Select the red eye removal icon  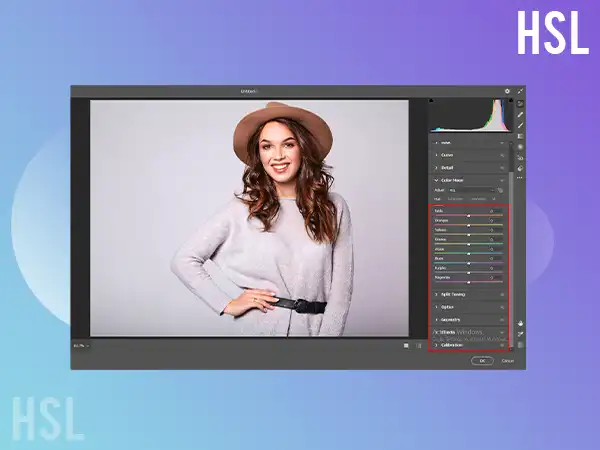pos(520,158)
